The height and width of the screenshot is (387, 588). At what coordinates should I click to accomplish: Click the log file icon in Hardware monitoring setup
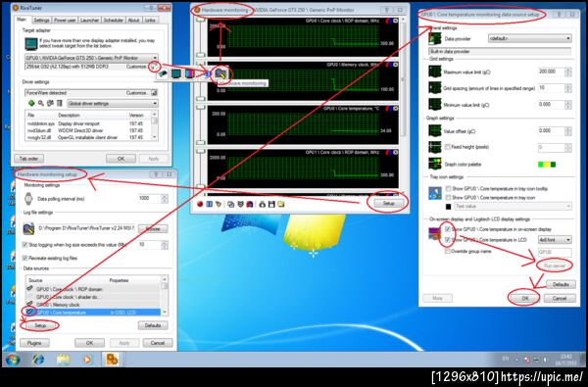(28, 227)
